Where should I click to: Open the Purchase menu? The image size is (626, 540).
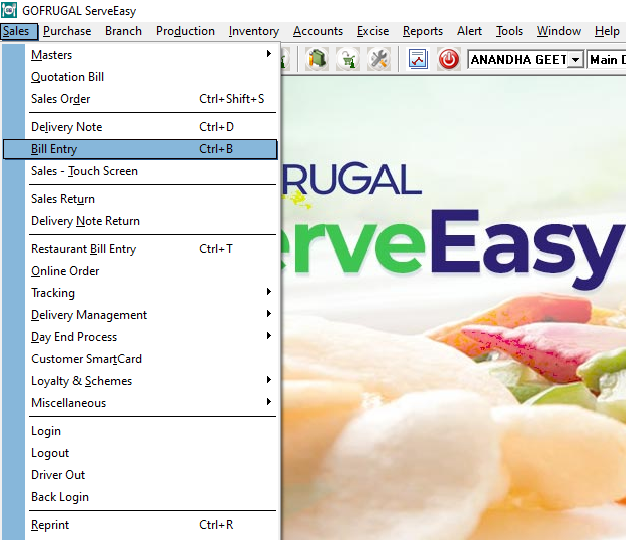[x=67, y=31]
